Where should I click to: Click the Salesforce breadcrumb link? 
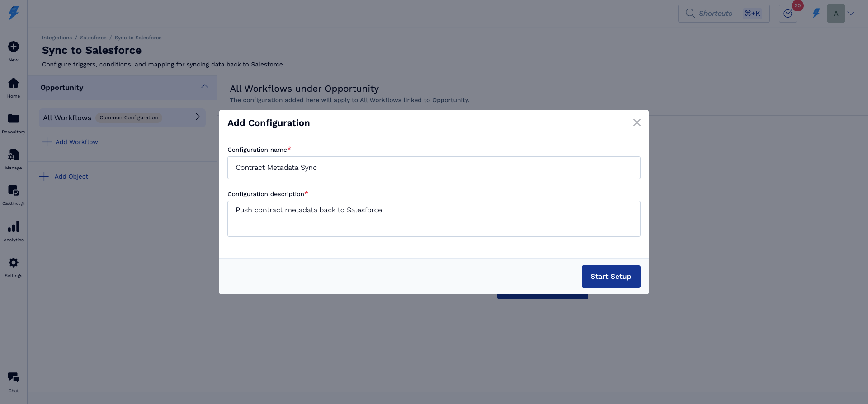tap(93, 38)
